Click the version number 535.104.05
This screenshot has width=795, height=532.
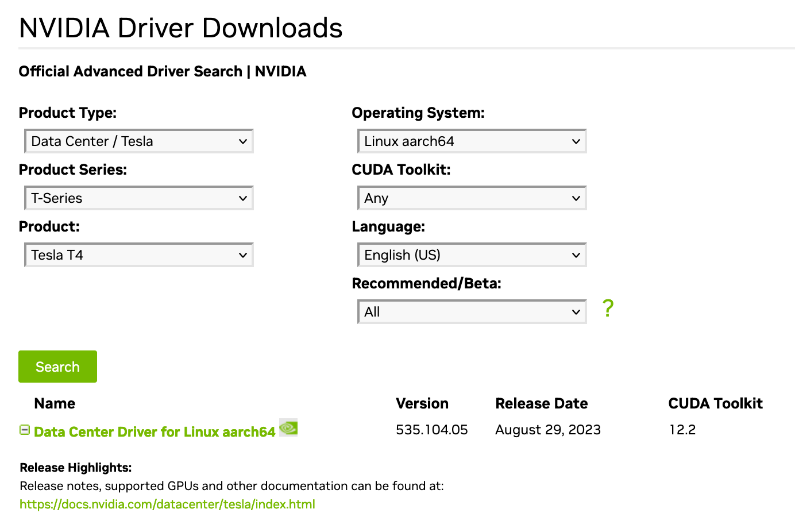[431, 430]
